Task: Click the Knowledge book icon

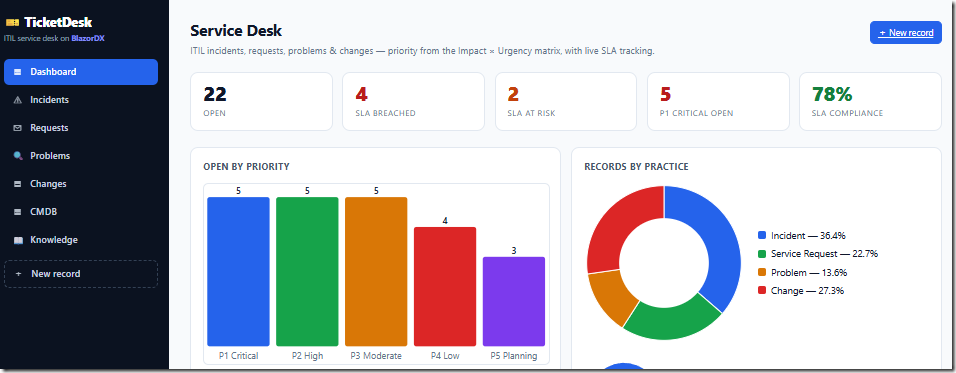Action: tap(17, 240)
